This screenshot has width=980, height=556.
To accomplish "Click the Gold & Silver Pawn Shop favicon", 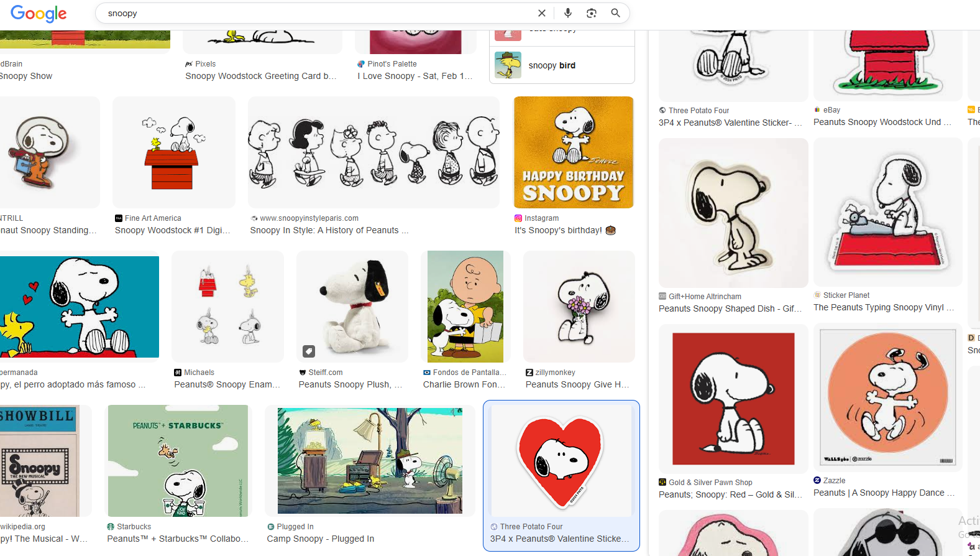I will tap(662, 483).
